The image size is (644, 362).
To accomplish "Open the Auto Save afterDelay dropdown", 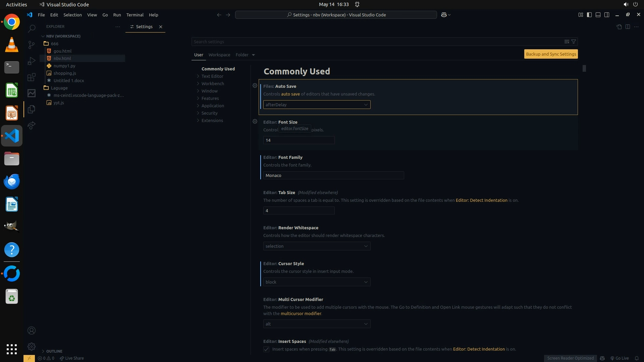I will [317, 105].
